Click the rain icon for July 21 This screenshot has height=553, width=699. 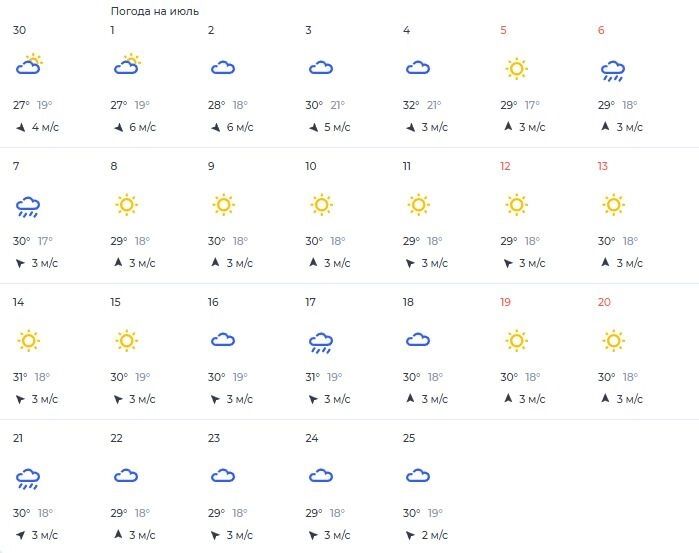click(x=28, y=478)
